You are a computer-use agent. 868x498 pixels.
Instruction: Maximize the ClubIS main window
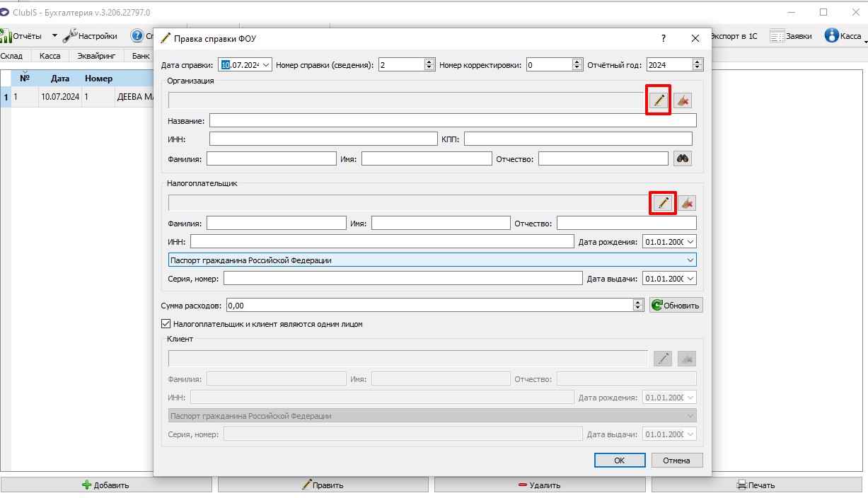[823, 12]
